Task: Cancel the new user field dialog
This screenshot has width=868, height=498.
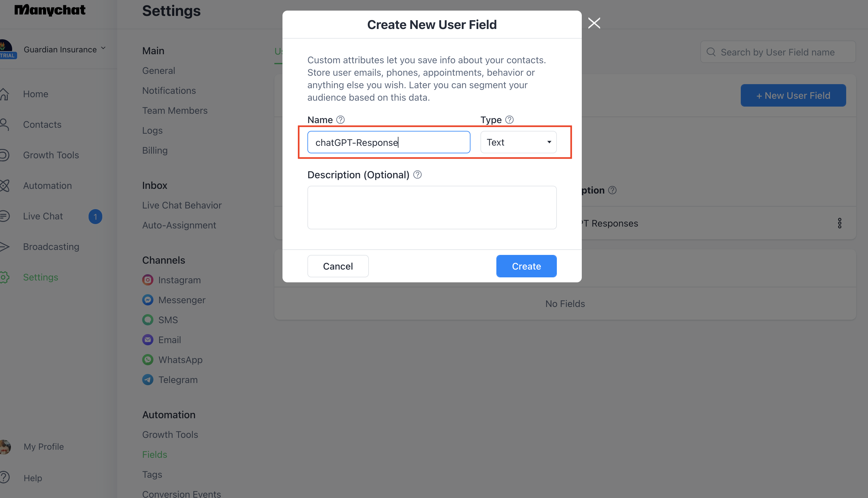Action: 338,266
